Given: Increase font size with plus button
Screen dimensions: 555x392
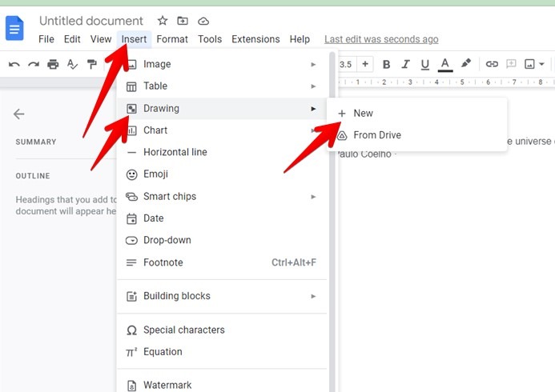Looking at the screenshot, I should (x=365, y=64).
